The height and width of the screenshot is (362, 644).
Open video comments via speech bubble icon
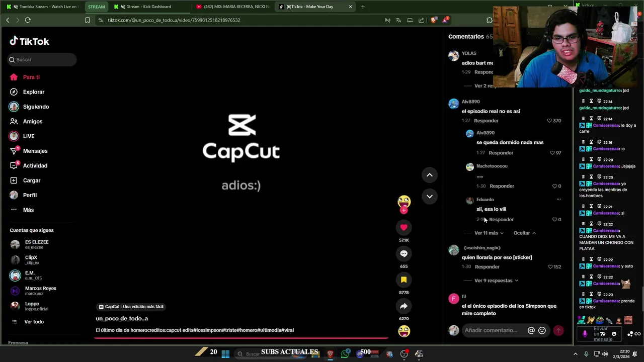click(x=404, y=253)
